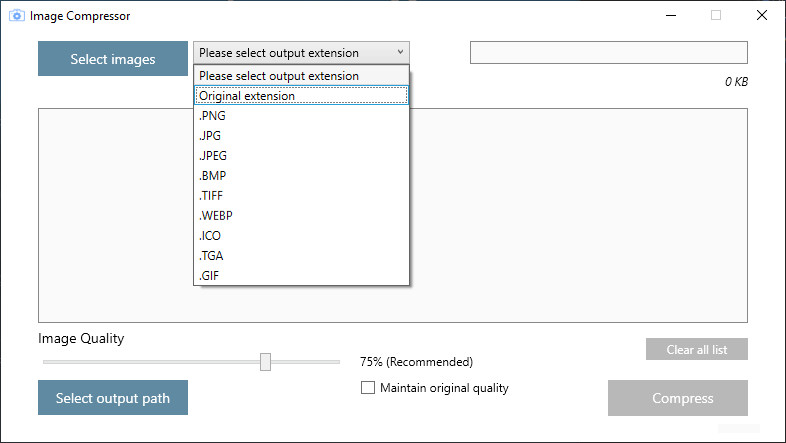Pick the .WEBP extension option

pyautogui.click(x=301, y=216)
